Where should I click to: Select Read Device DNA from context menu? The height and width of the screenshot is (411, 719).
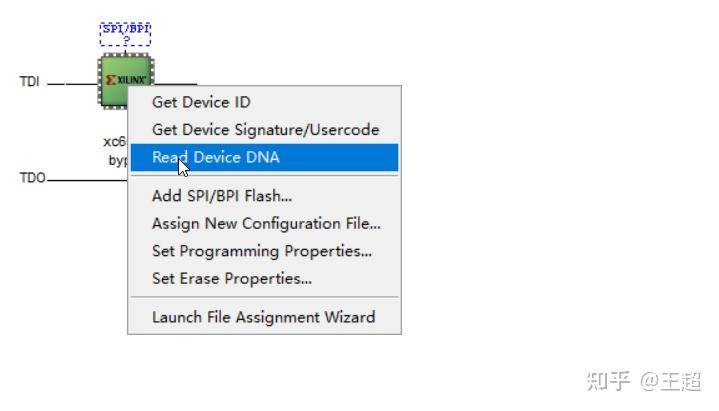pyautogui.click(x=215, y=157)
